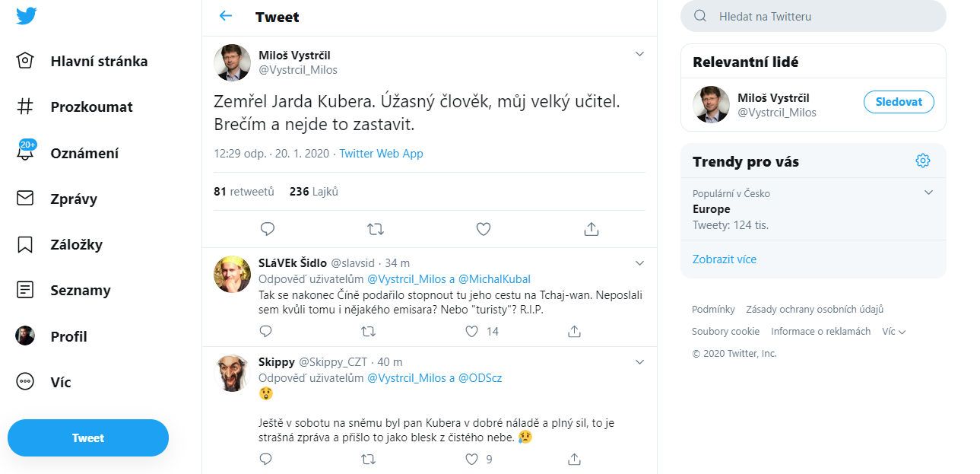This screenshot has height=474, width=980.
Task: Share the main tweet via share icon
Action: pos(591,228)
